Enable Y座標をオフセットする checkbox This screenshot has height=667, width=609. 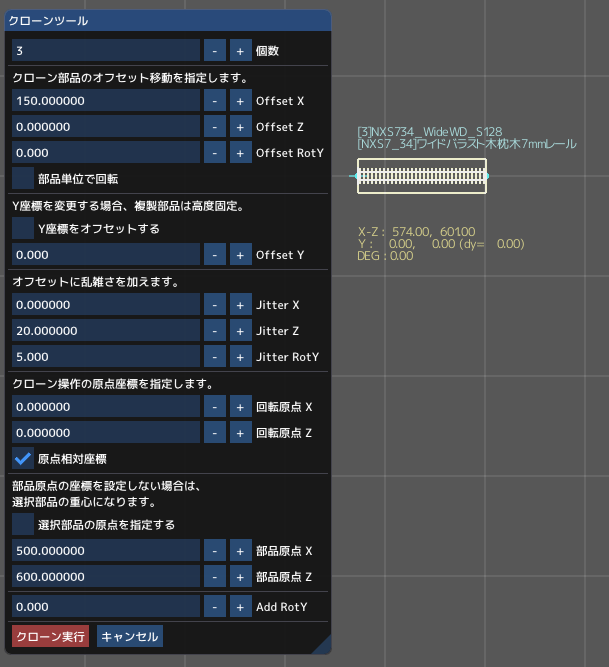pyautogui.click(x=23, y=228)
